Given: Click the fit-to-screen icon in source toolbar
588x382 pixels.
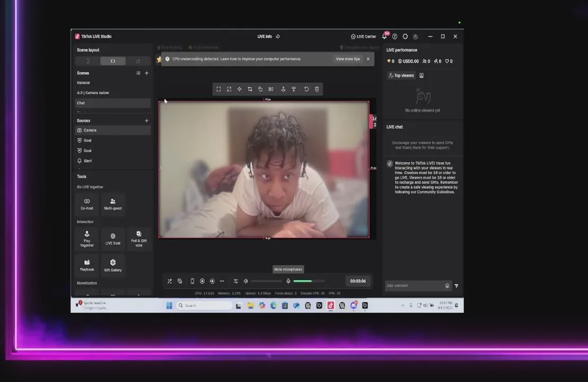Looking at the screenshot, I should click(218, 89).
